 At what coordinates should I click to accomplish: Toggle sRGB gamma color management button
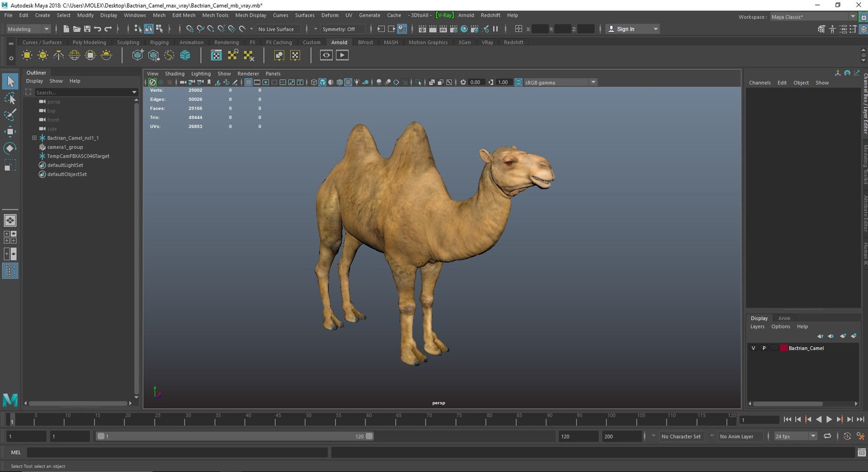519,82
